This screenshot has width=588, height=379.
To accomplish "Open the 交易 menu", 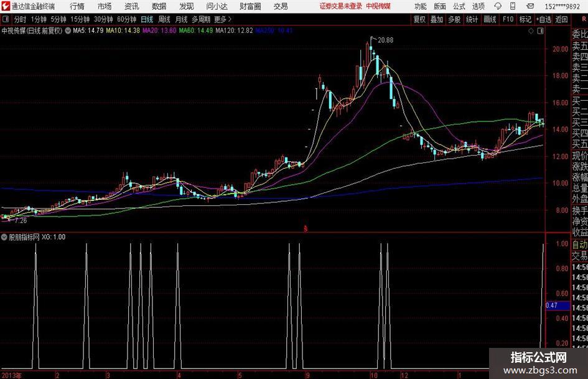I will [x=281, y=6].
